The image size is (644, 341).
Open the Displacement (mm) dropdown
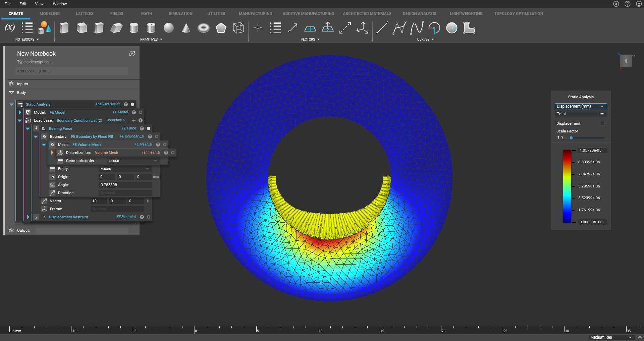coord(581,106)
